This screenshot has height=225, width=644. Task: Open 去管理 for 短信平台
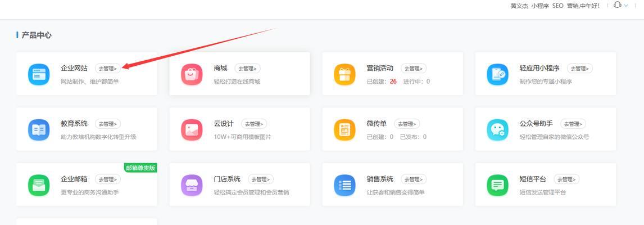coord(567,179)
